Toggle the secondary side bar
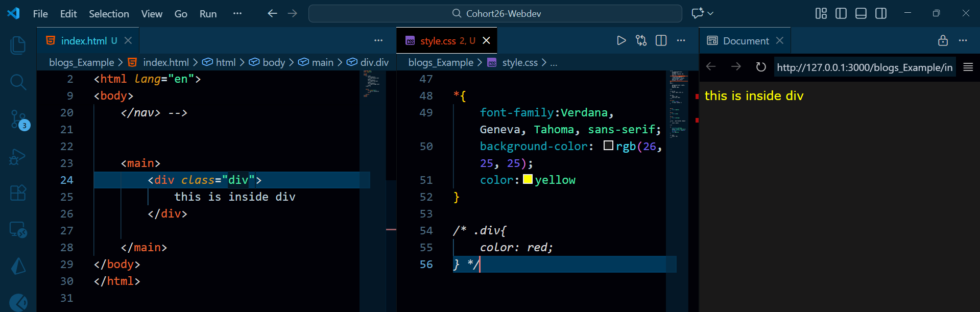 coord(881,13)
